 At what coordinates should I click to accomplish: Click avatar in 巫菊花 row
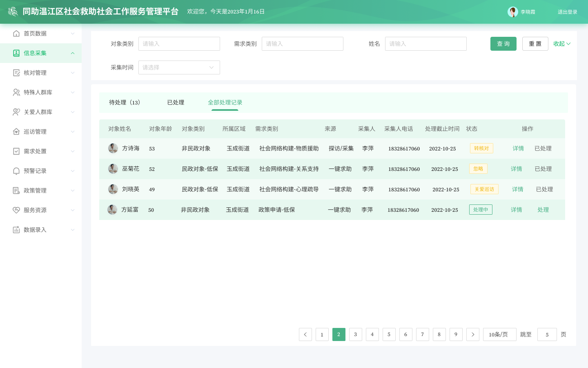click(x=113, y=169)
